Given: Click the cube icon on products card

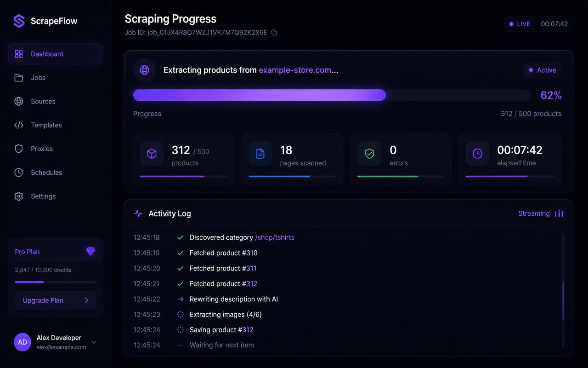Looking at the screenshot, I should pos(152,154).
